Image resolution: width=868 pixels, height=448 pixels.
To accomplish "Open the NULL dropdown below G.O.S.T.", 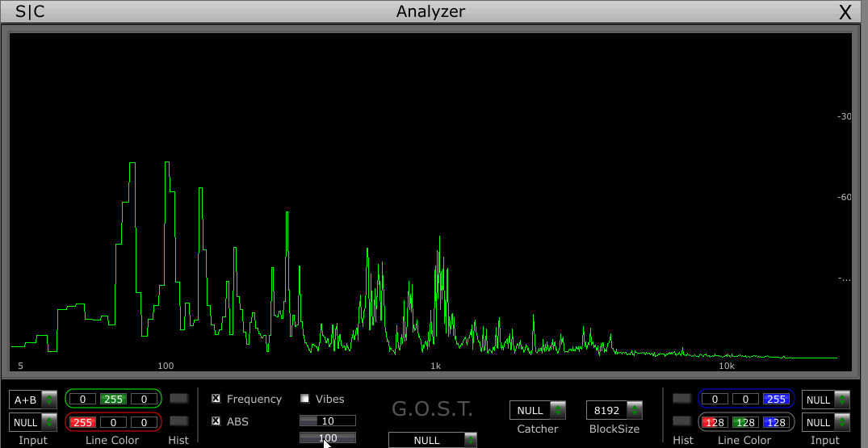I will (432, 440).
